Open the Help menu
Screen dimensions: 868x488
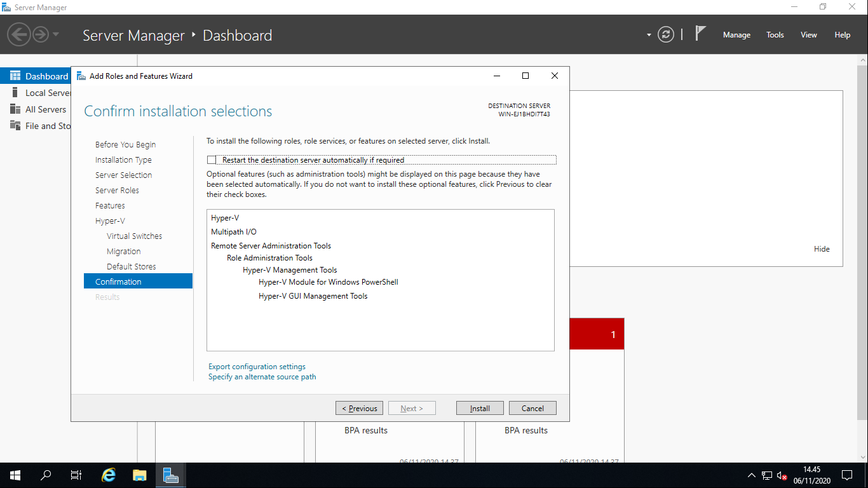843,35
